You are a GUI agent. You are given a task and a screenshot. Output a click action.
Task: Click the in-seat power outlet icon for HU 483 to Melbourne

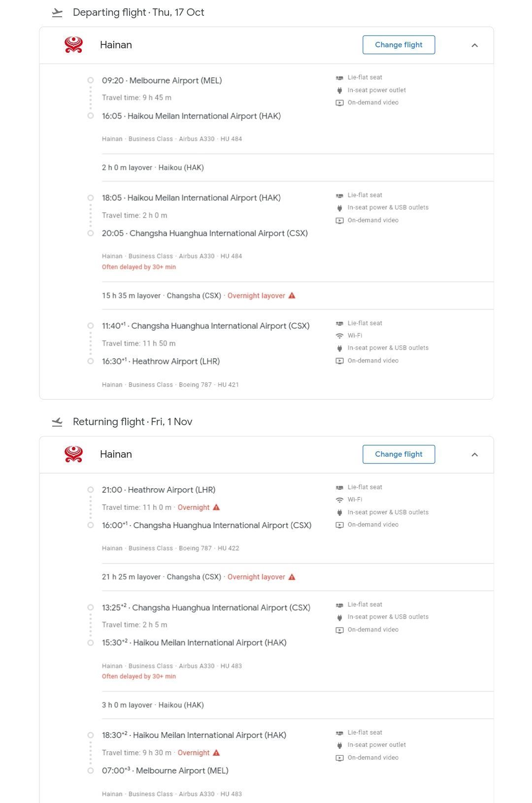click(339, 745)
